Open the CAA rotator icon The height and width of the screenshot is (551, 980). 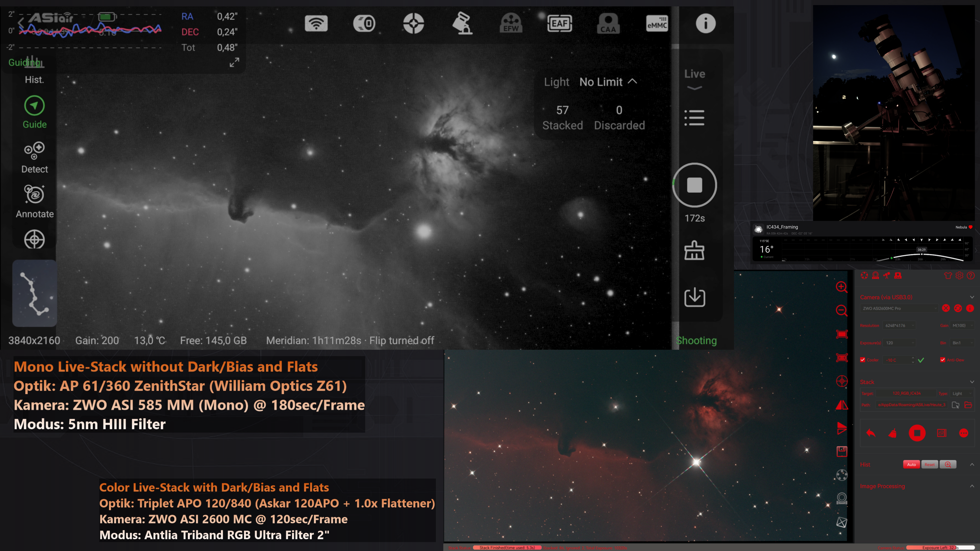(608, 23)
